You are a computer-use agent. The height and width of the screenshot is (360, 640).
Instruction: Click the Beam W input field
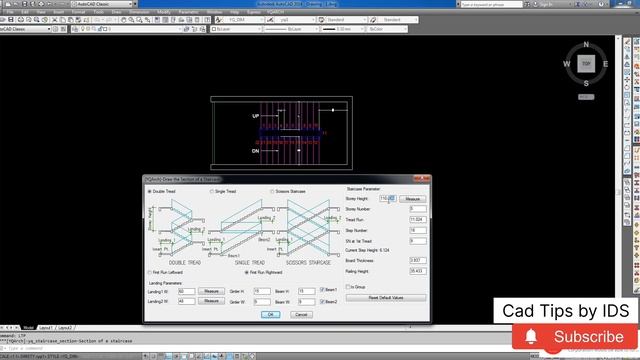coord(306,302)
